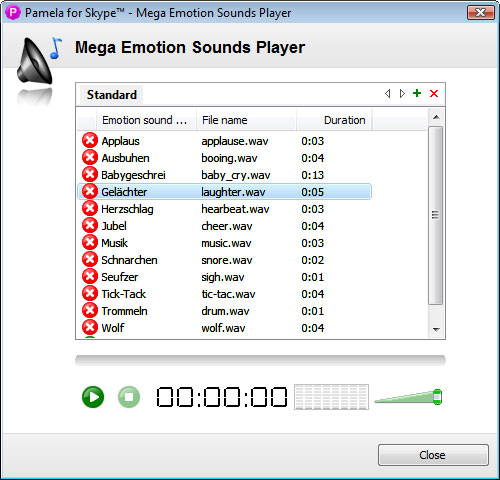500x480 pixels.
Task: Sort by Emotion sound column header
Action: (146, 120)
